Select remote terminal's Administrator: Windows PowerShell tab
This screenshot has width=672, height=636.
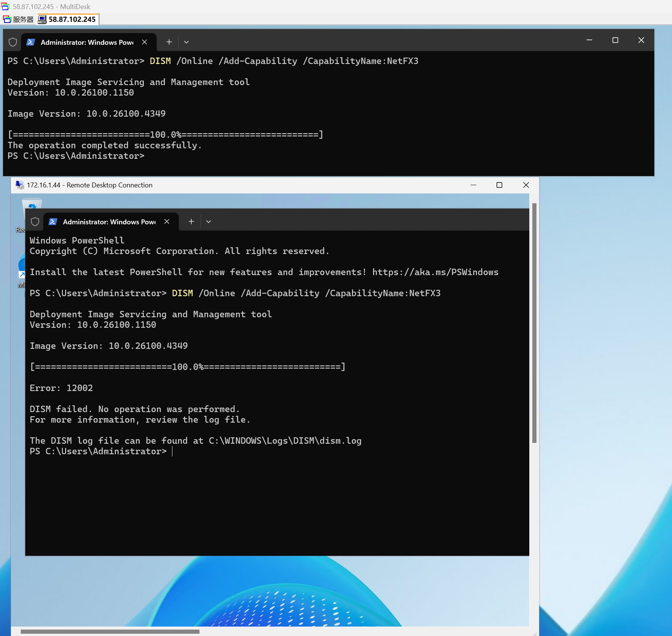[x=111, y=222]
